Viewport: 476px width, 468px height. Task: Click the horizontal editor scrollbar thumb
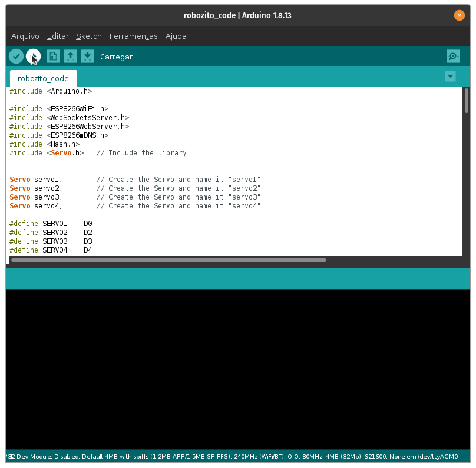coord(168,260)
